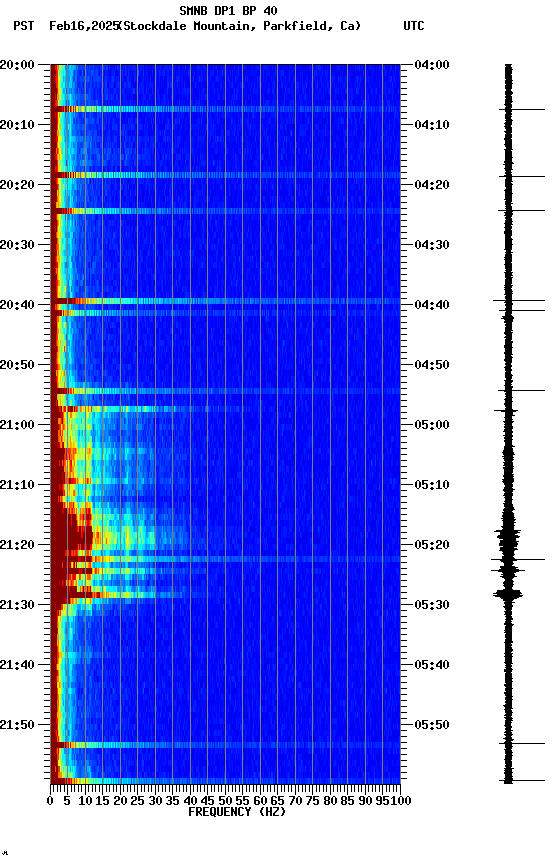Click the 20:40 PST time label
The image size is (552, 864).
click(17, 305)
